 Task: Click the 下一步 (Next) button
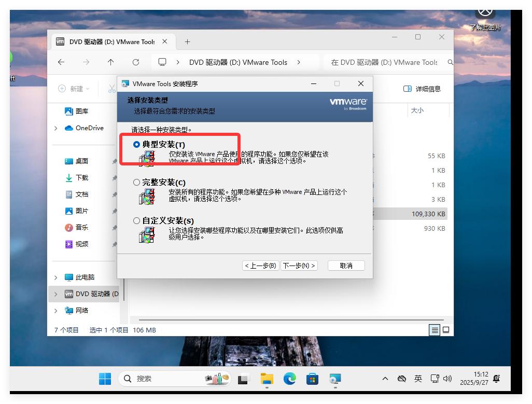pos(299,265)
